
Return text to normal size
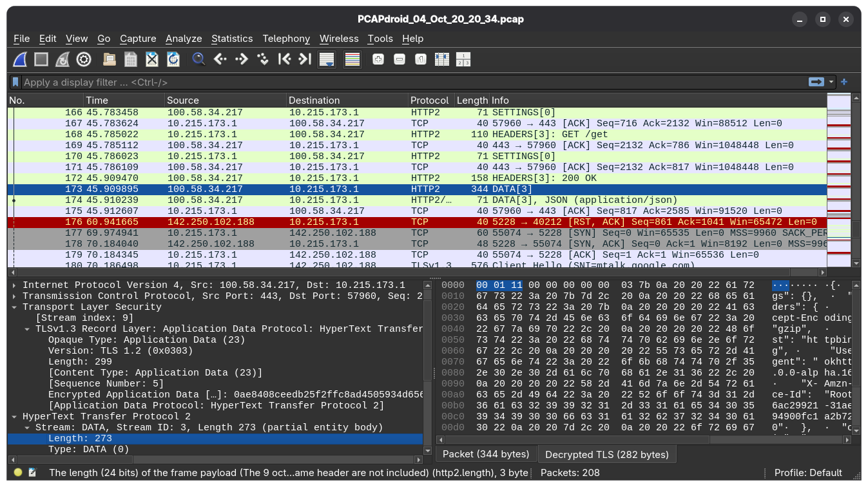click(421, 59)
